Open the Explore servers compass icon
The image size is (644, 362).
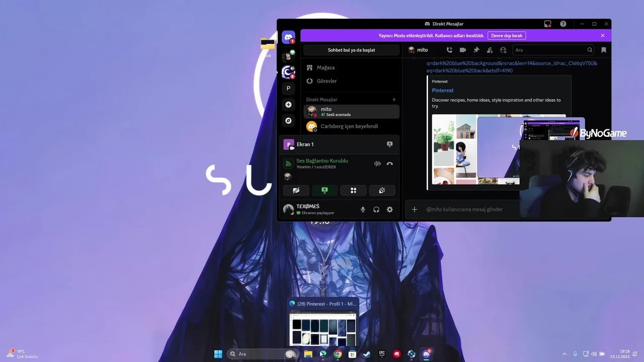(x=288, y=121)
